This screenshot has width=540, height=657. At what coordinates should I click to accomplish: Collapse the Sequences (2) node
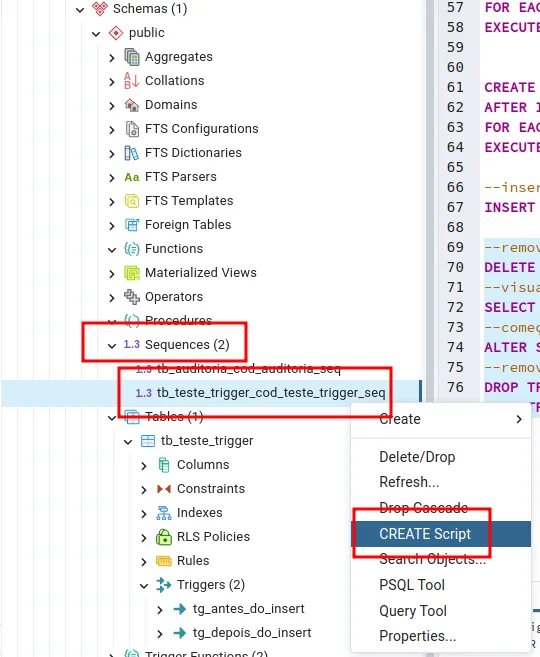coord(112,346)
